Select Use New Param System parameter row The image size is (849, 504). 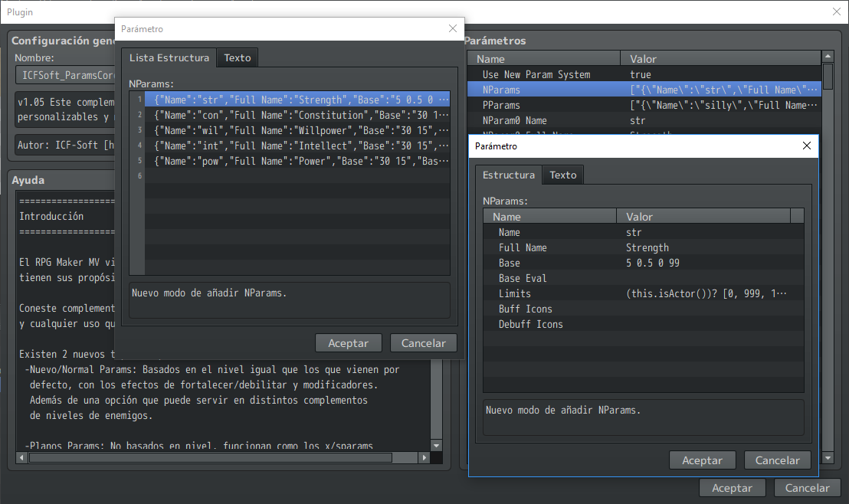coord(644,74)
